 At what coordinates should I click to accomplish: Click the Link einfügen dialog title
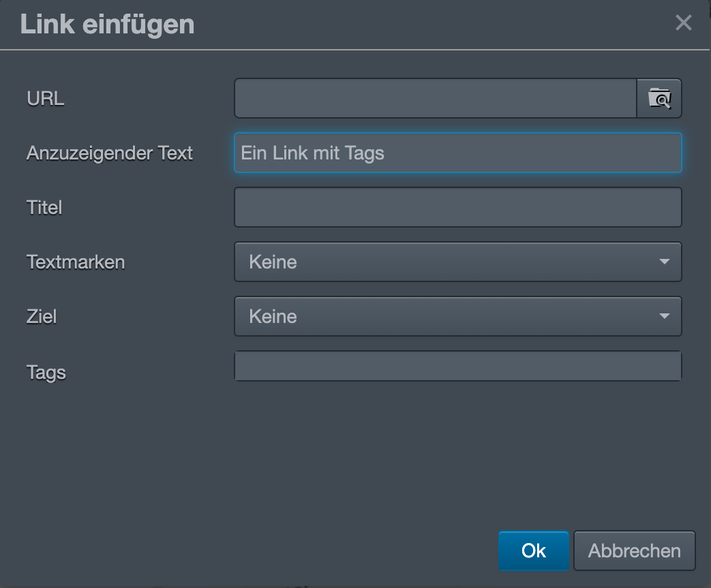[108, 24]
